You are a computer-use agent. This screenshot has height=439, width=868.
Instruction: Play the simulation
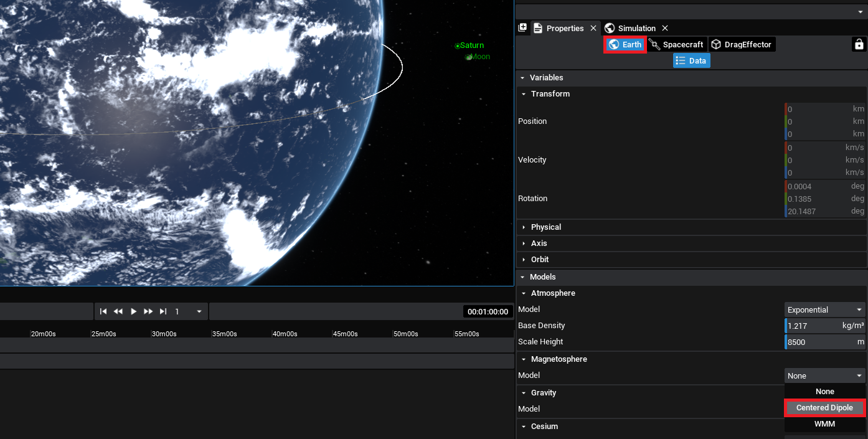click(x=133, y=311)
